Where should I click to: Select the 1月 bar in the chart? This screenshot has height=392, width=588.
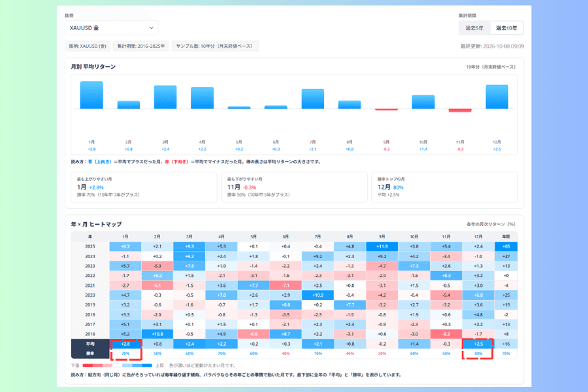click(x=91, y=95)
